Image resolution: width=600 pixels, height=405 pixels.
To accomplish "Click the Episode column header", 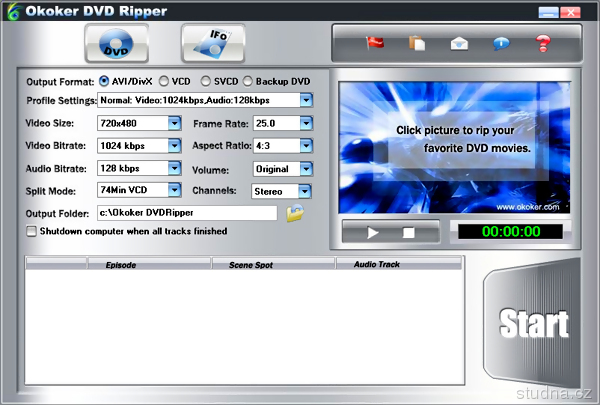I will tap(149, 264).
